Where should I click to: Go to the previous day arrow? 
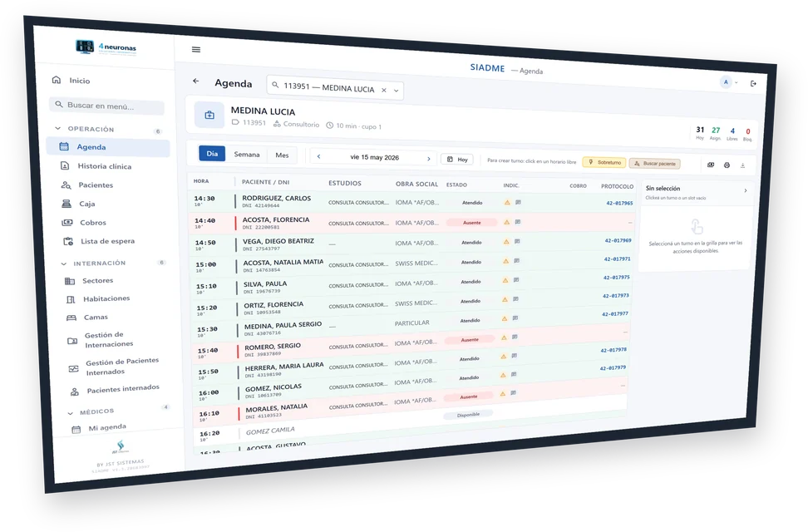pyautogui.click(x=318, y=156)
